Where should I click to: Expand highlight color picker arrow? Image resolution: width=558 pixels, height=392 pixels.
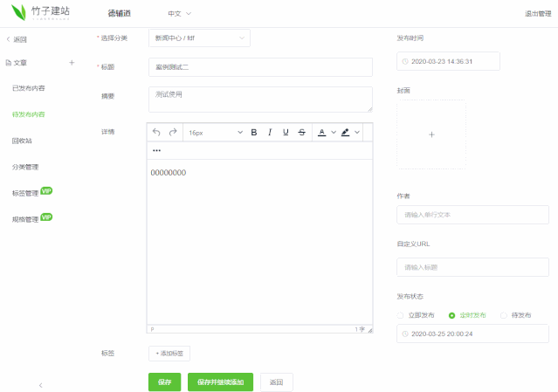pos(357,133)
